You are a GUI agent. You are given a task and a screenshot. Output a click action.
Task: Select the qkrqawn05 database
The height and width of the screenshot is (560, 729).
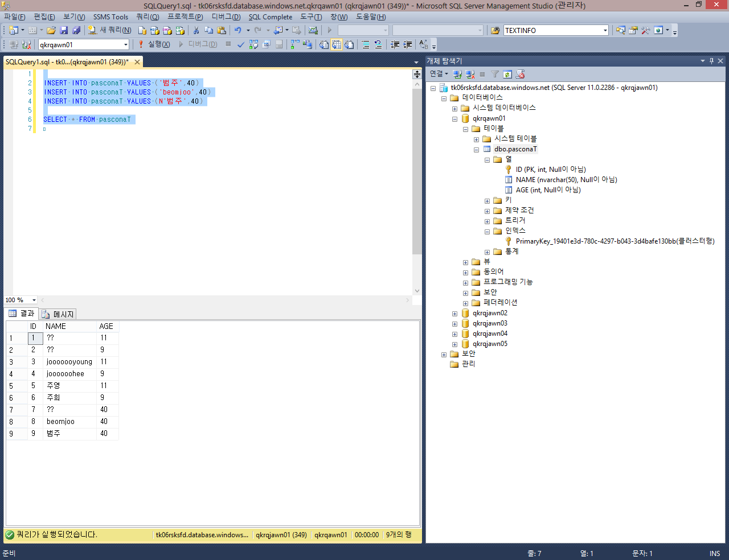pos(490,344)
